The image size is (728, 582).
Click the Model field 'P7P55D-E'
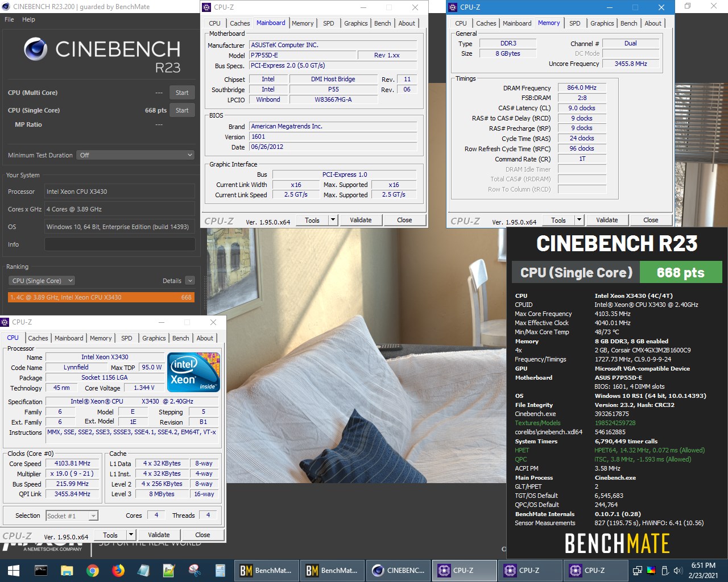[x=302, y=55]
